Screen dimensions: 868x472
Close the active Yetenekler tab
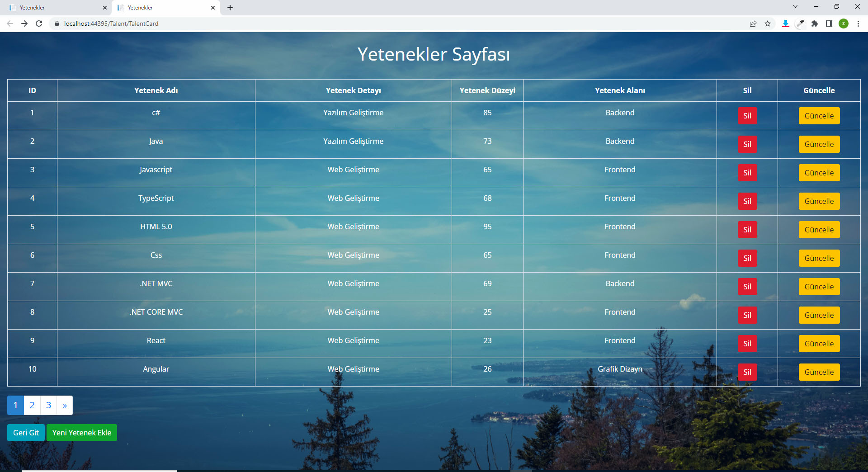(213, 8)
